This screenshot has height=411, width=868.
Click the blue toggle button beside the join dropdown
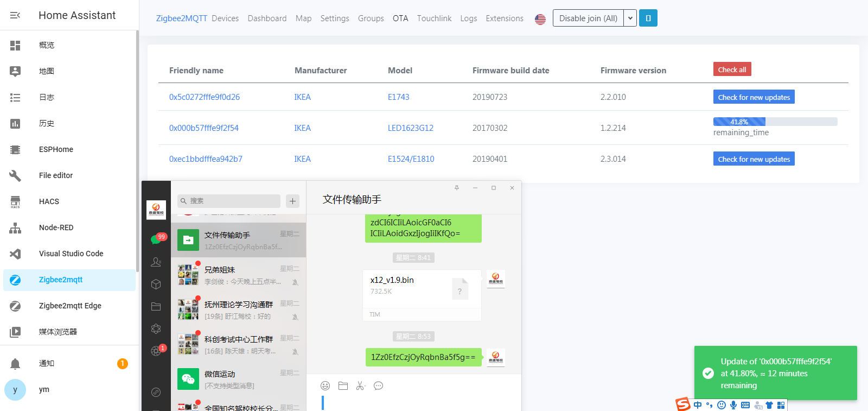648,18
